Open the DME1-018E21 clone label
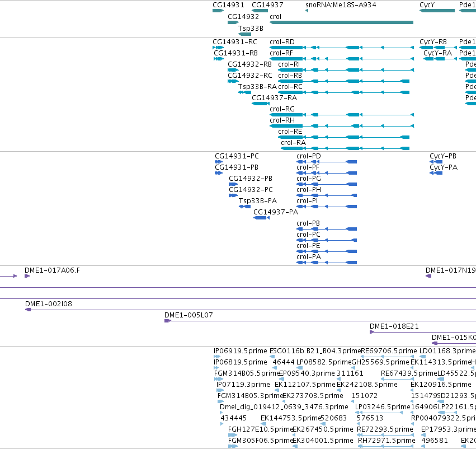Image resolution: width=476 pixels, height=449 pixels. tap(394, 326)
